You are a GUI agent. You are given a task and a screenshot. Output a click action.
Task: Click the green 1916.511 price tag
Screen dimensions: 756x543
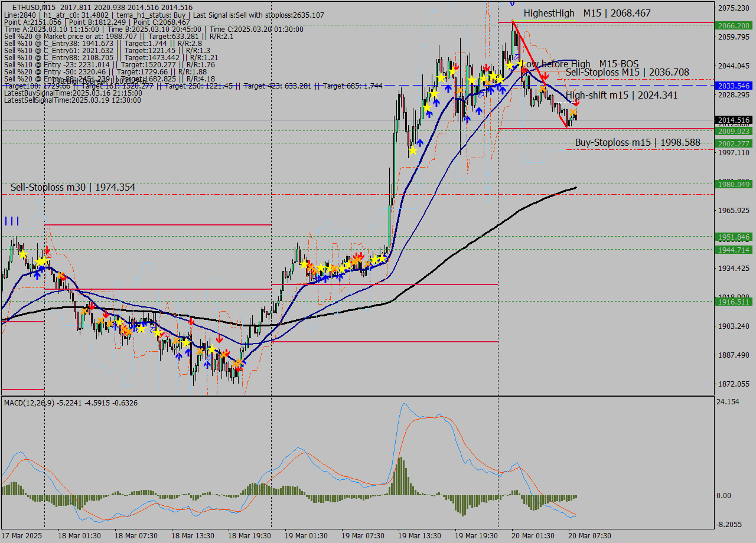tap(733, 302)
